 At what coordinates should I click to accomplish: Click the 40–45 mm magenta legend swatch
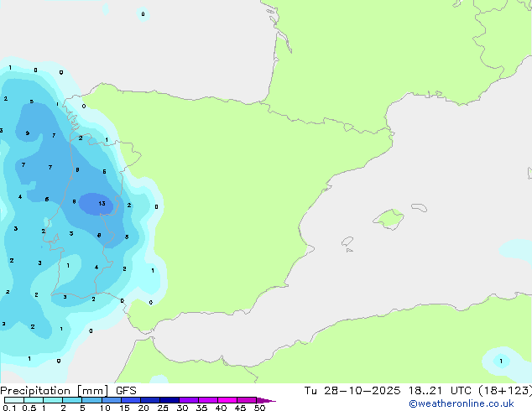[227, 400]
